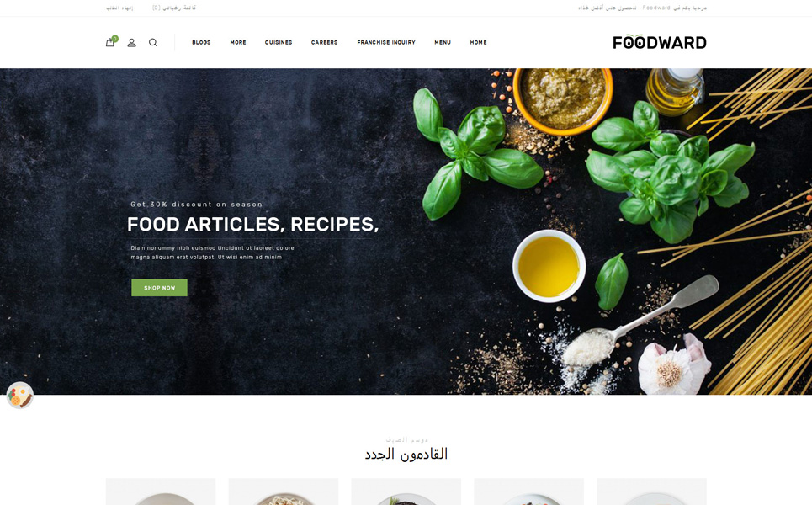
Task: Expand the MENU navigation item
Action: (443, 42)
